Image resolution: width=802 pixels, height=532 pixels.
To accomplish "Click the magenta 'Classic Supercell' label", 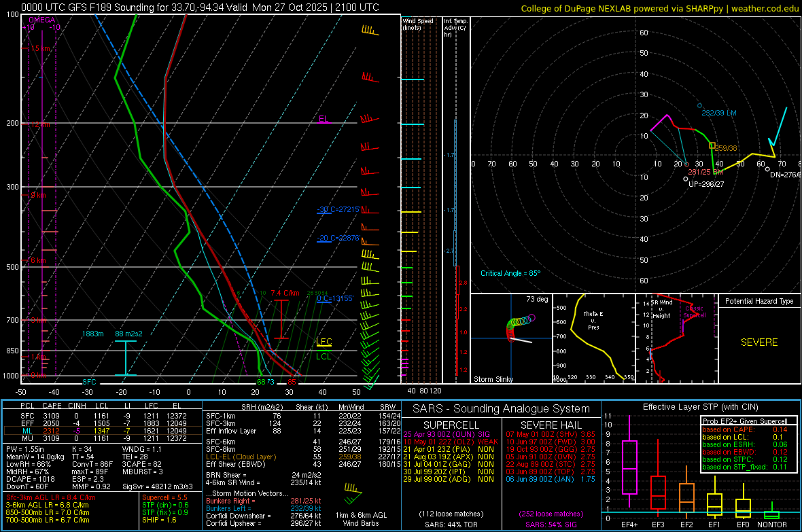I will pyautogui.click(x=694, y=312).
